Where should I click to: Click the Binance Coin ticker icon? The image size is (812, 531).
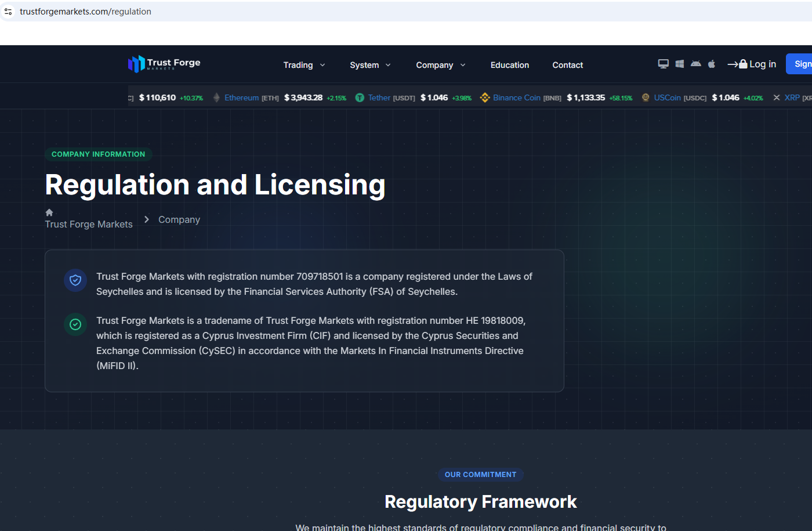[x=485, y=97]
